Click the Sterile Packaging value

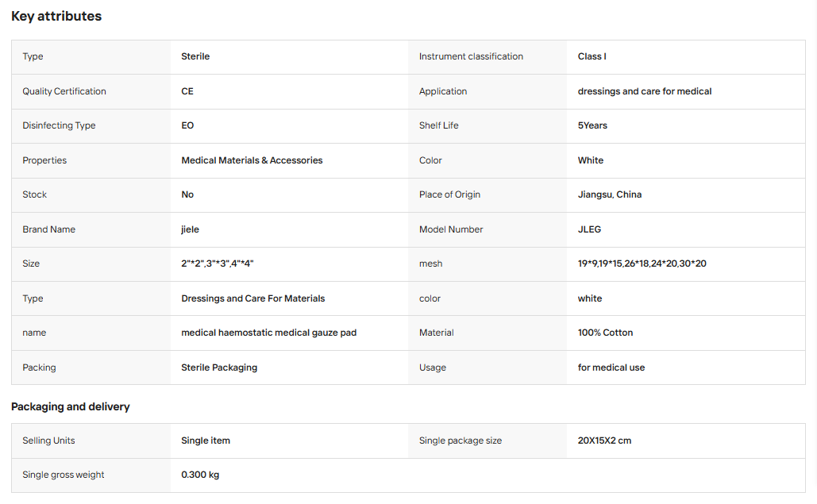coord(219,367)
